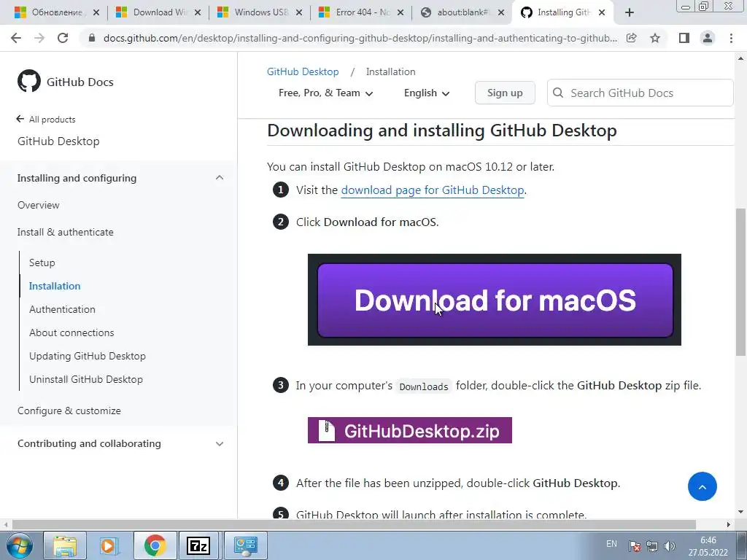Click the search magnifier icon in GitHub Docs
The width and height of the screenshot is (747, 560).
[x=558, y=93]
